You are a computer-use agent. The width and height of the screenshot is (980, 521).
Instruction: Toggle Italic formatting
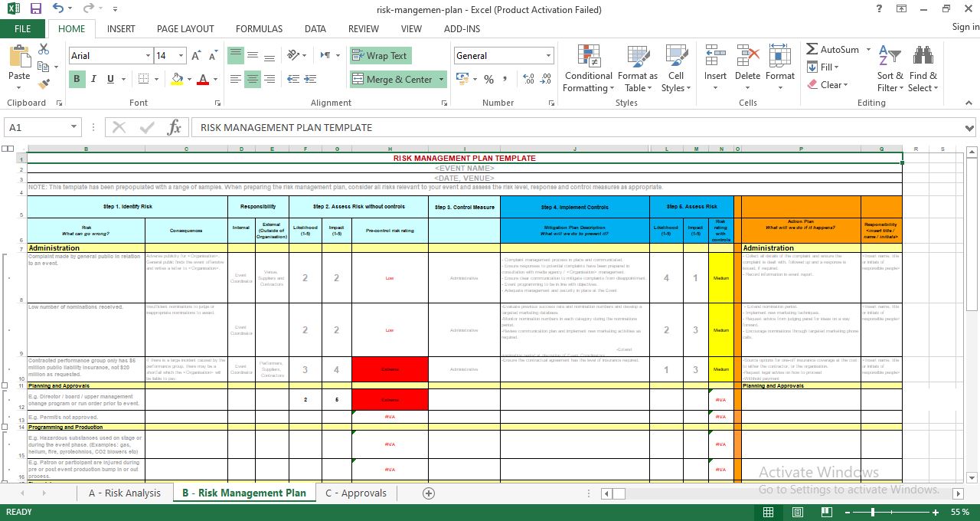93,79
